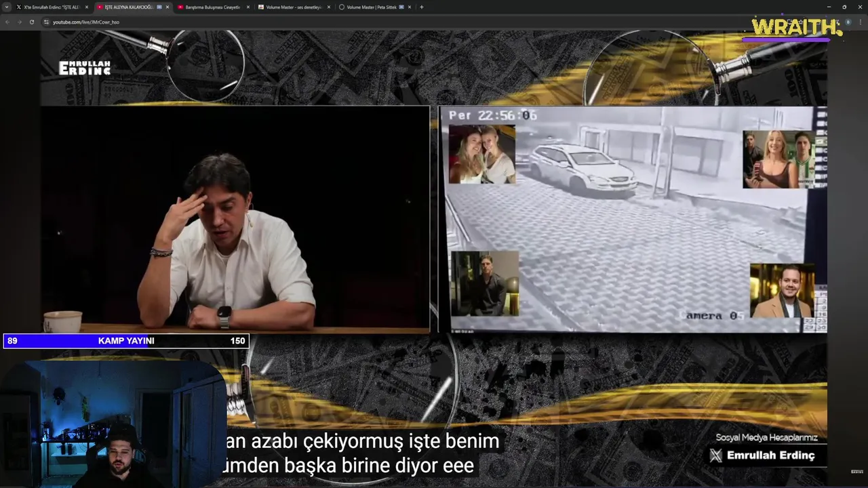Click the 'Sosyal Medya Hesaplarımız' caption
This screenshot has width=868, height=488.
767,438
